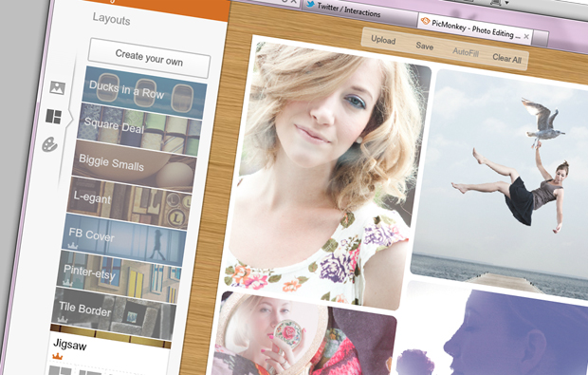Click the Layouts panel title
The width and height of the screenshot is (588, 375).
pos(111,19)
